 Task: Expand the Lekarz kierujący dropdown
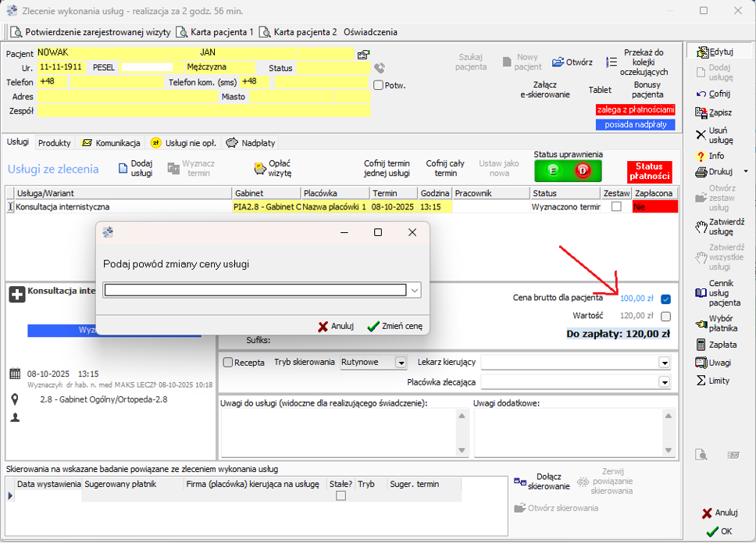tap(664, 363)
